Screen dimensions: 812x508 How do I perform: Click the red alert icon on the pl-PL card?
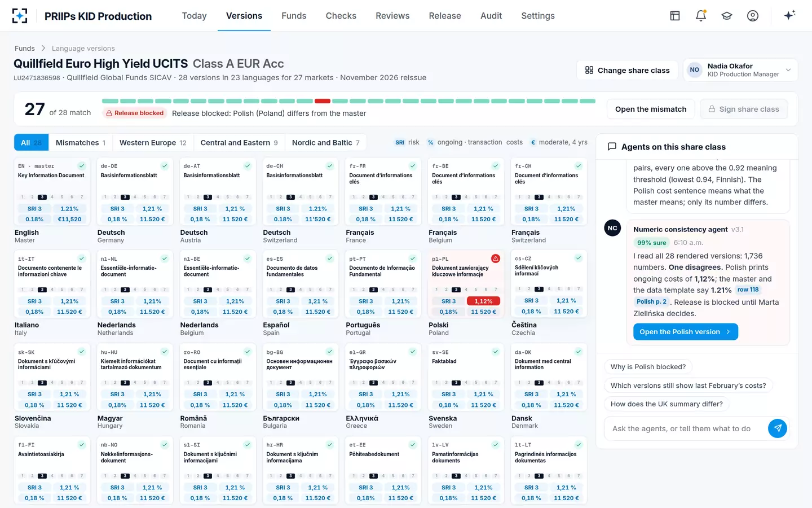click(x=496, y=259)
